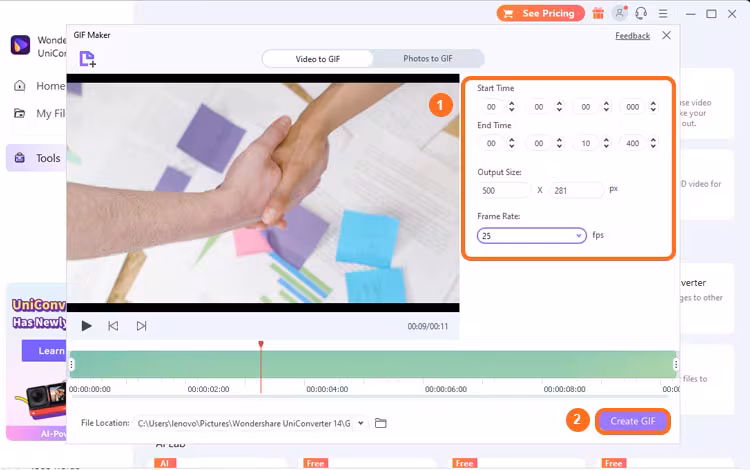Click the 00:00:04:00 timeline label
Screen dimensions: 750x470
[x=327, y=389]
